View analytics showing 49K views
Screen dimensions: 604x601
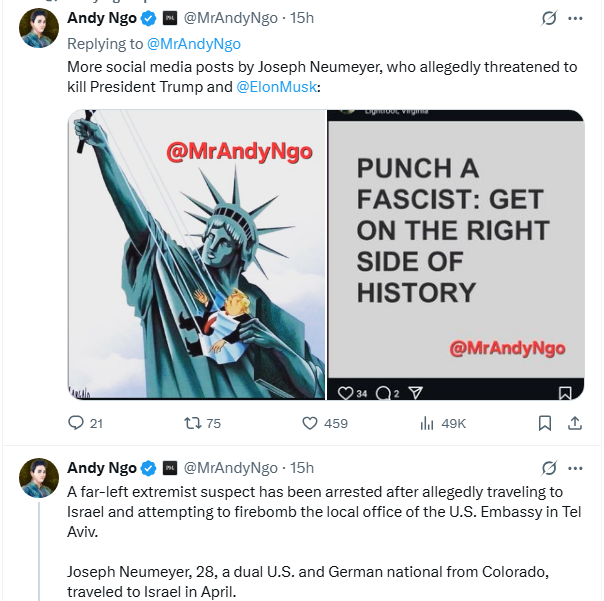[x=427, y=423]
